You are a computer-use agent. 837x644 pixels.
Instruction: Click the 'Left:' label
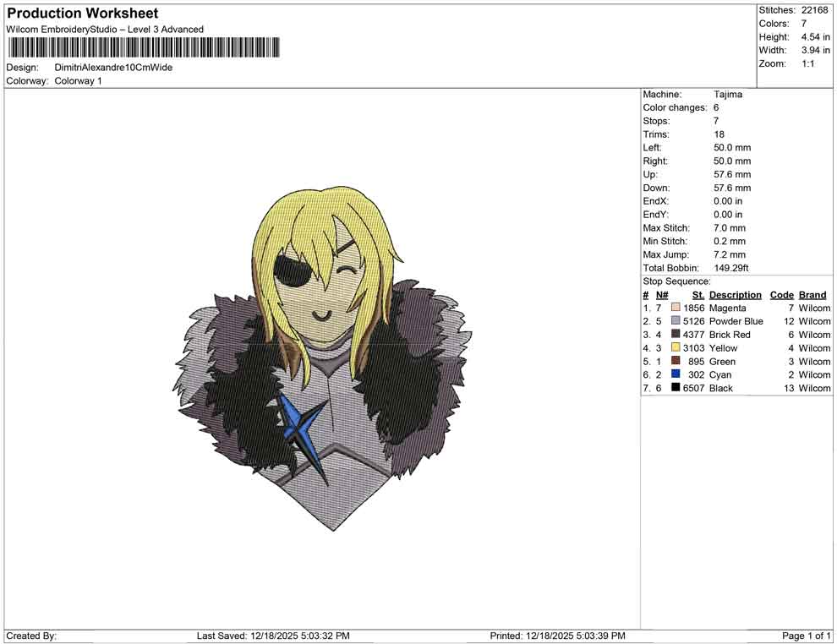coord(652,148)
